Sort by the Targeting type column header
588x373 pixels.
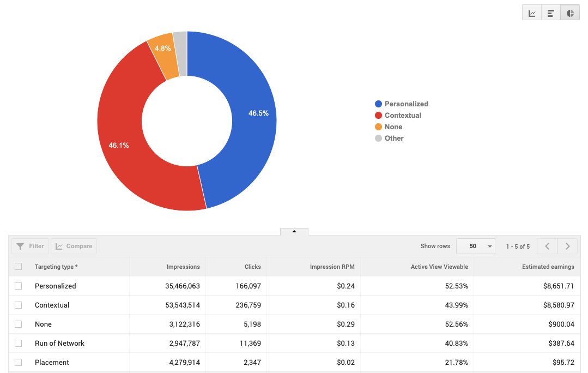(55, 267)
